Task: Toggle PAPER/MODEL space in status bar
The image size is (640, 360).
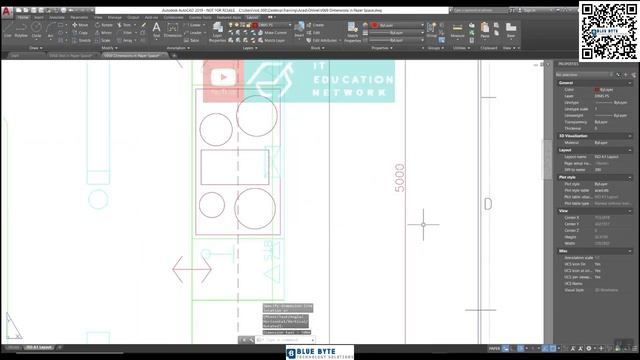Action: tap(494, 348)
